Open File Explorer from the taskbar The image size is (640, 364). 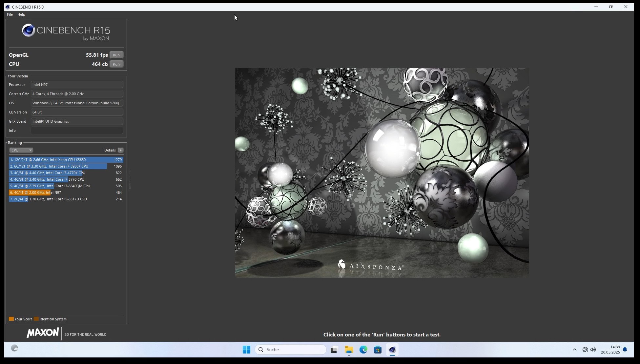click(x=349, y=350)
